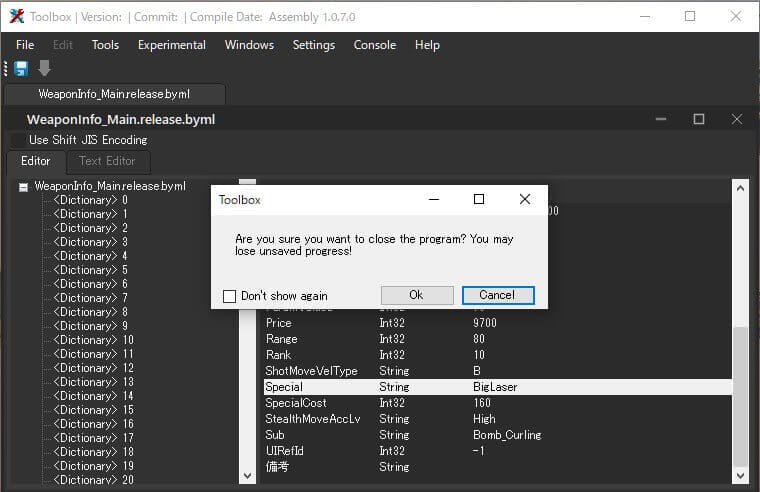Tick the Don't show again checkbox
The height and width of the screenshot is (492, 760).
[x=229, y=296]
